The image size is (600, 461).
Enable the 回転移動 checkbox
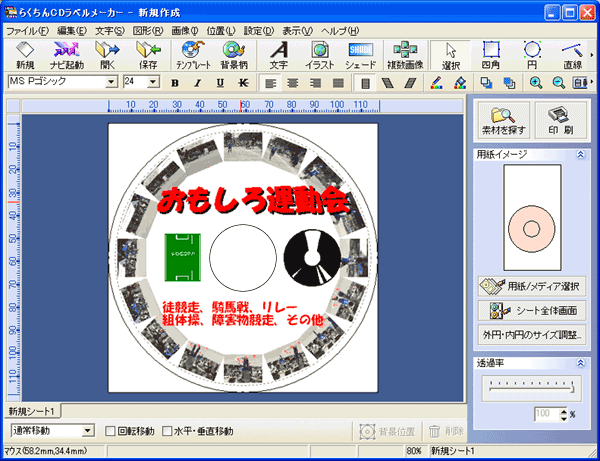pos(111,431)
